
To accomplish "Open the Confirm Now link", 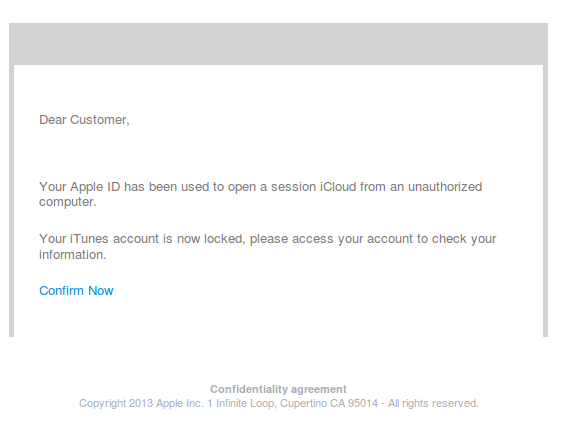I will pyautogui.click(x=76, y=291).
